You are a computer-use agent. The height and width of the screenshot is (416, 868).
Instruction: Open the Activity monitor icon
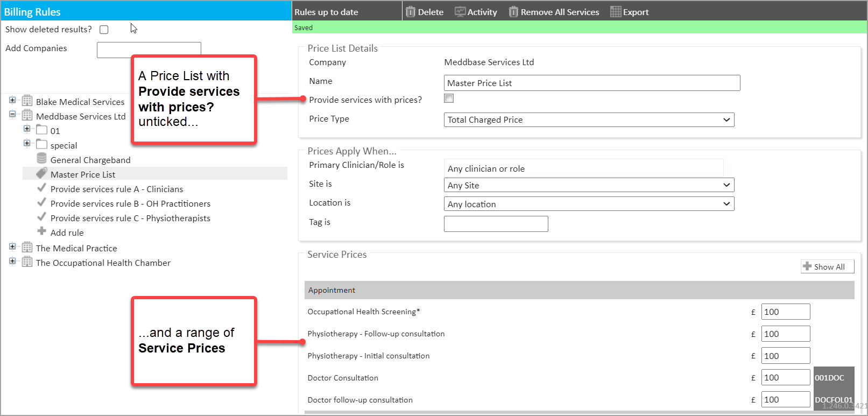click(x=460, y=12)
